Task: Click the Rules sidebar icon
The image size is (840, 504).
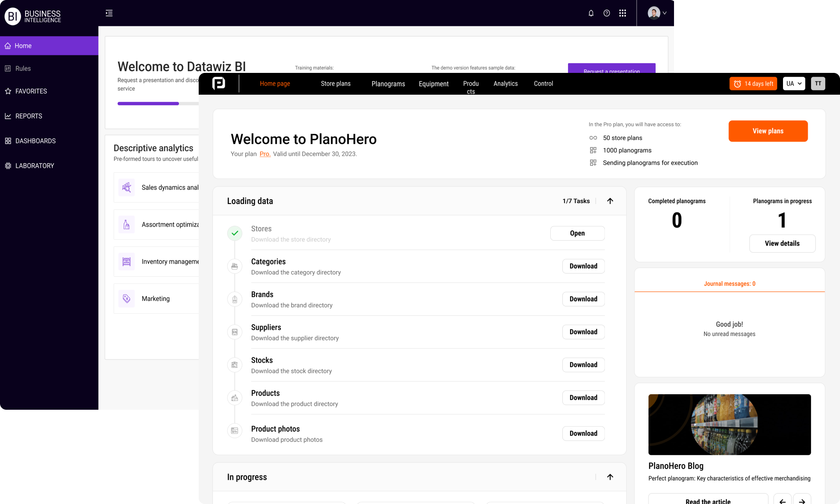Action: (8, 68)
